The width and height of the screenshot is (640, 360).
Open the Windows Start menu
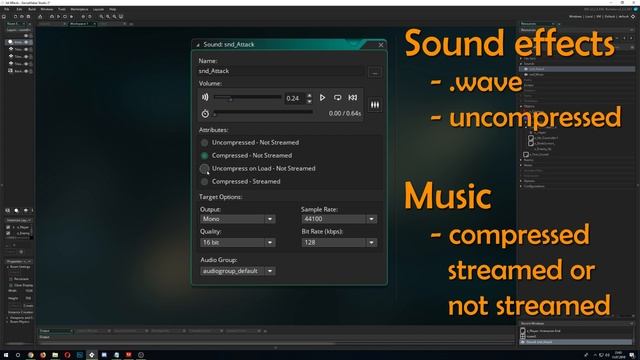[6, 355]
